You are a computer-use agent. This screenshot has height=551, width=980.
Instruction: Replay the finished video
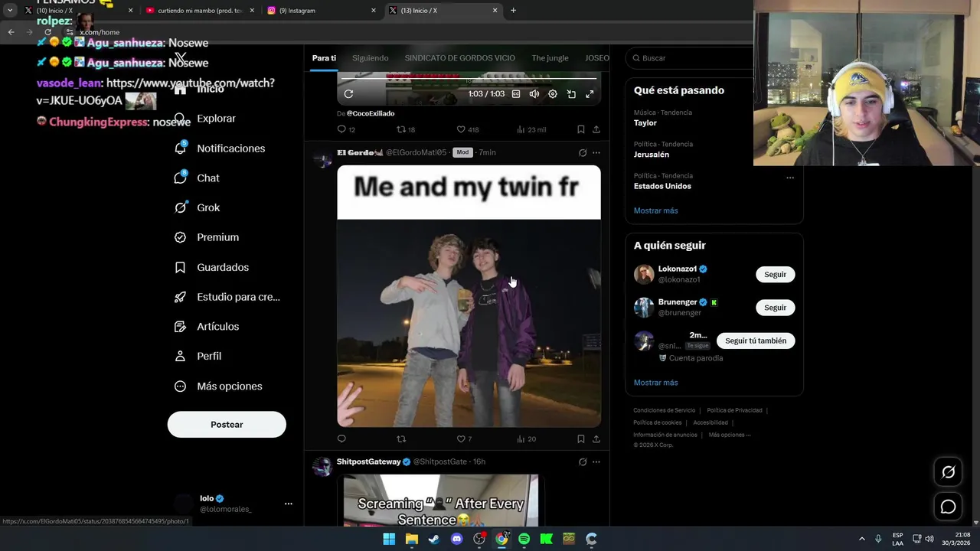(348, 94)
